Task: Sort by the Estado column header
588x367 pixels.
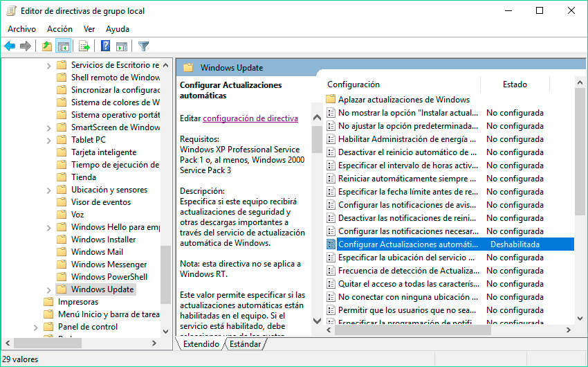Action: 515,84
